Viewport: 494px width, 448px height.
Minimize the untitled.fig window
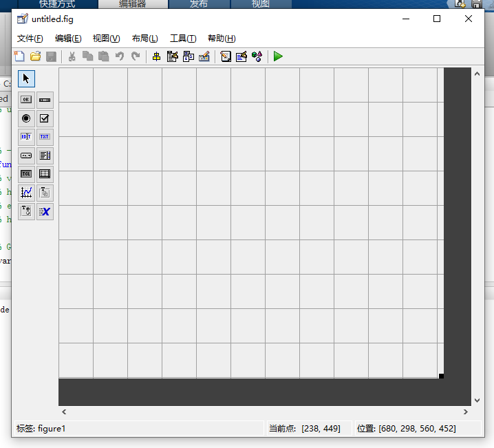click(406, 19)
